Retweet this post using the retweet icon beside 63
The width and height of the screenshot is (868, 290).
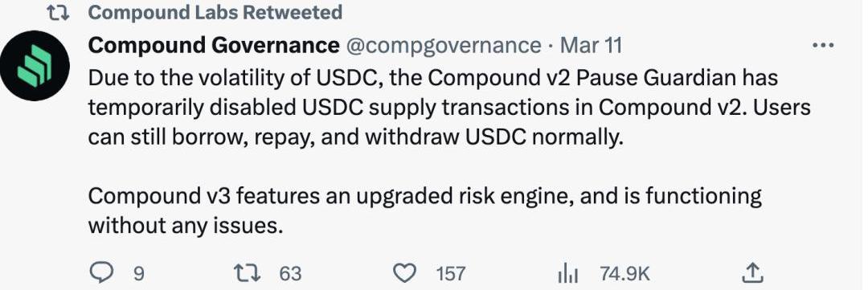point(245,273)
